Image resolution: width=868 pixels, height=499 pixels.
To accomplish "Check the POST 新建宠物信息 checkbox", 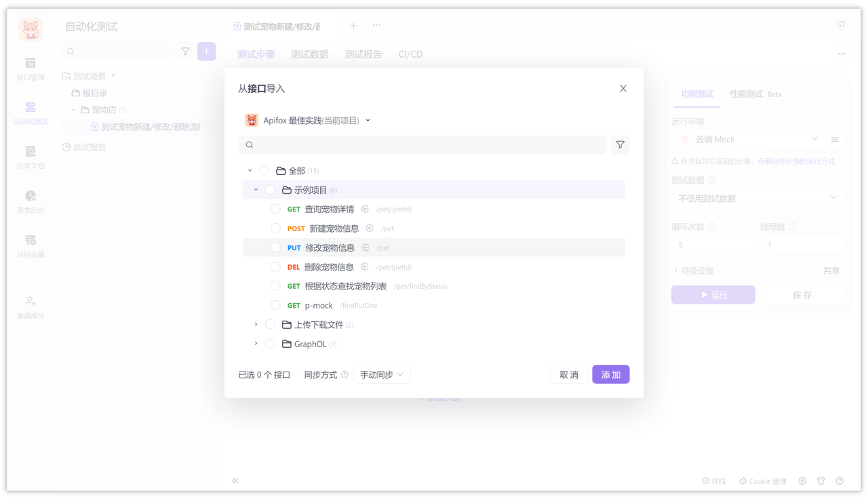I will tap(275, 228).
